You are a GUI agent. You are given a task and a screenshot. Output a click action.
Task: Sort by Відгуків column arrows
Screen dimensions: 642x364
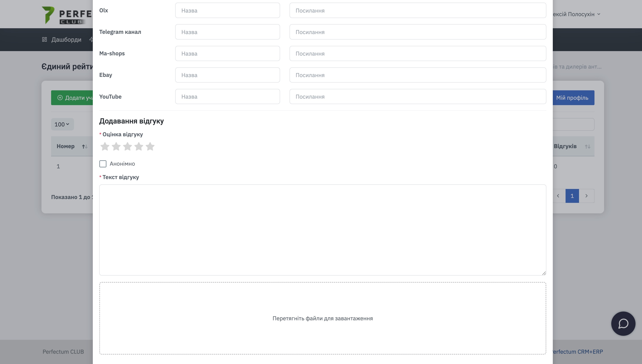587,147
